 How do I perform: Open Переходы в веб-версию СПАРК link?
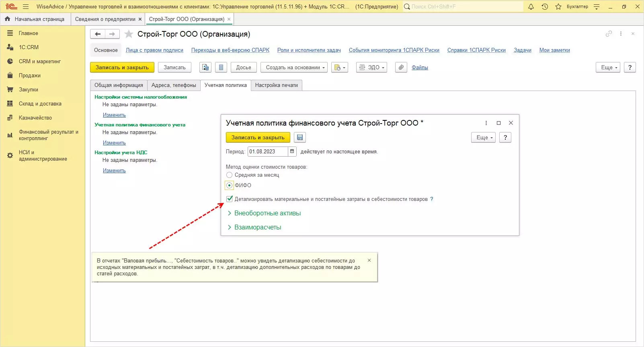pyautogui.click(x=230, y=50)
